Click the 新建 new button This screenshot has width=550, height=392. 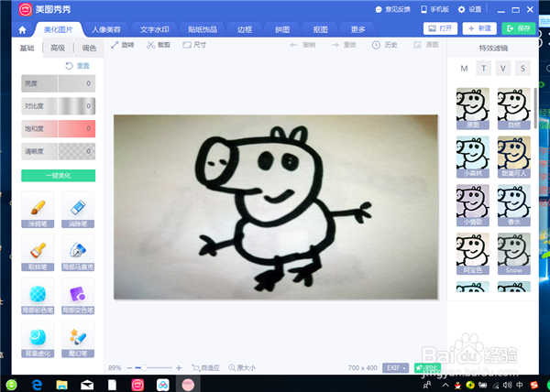click(x=479, y=28)
